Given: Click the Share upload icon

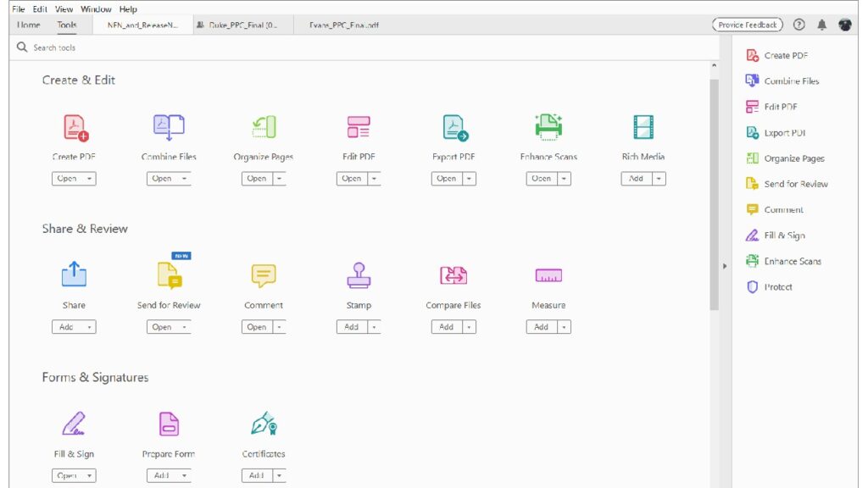Looking at the screenshot, I should coord(74,274).
